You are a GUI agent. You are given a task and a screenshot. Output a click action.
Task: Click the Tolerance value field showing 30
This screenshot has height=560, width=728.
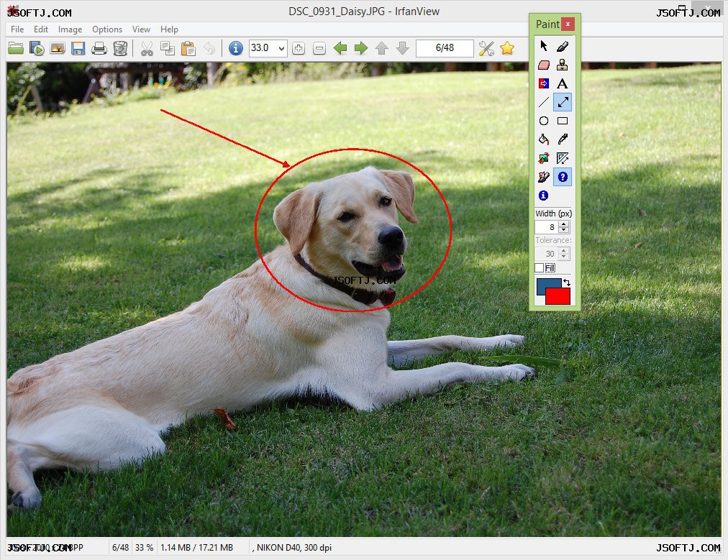tap(547, 254)
